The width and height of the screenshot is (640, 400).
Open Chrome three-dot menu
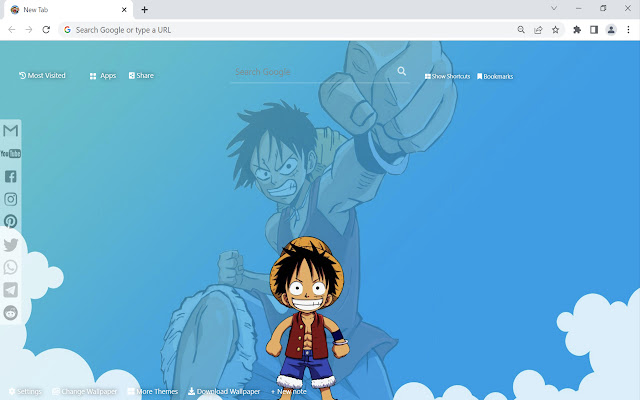point(628,30)
